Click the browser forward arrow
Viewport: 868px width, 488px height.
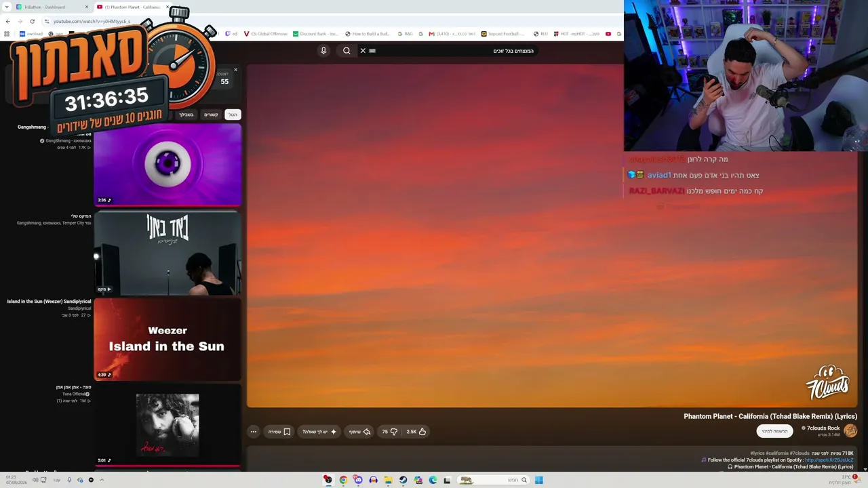20,21
